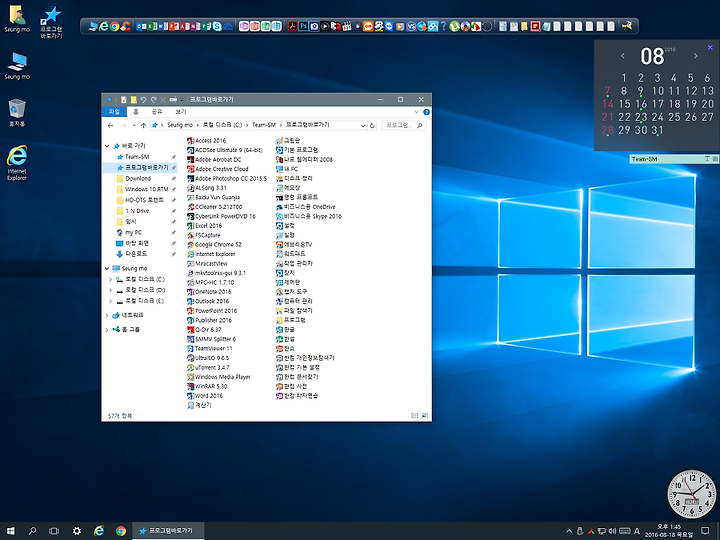Click Chrome icon in top dock bar
The width and height of the screenshot is (720, 540).
click(x=114, y=27)
